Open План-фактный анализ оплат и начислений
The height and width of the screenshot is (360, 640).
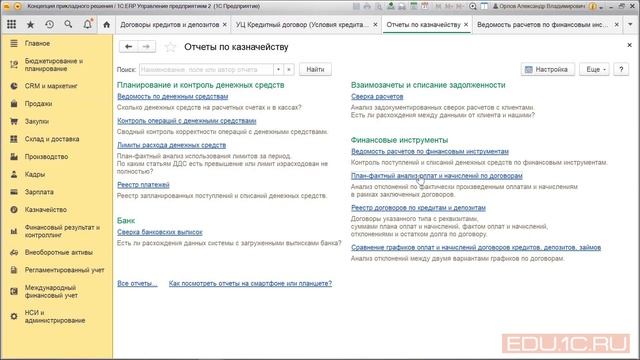pyautogui.click(x=437, y=176)
